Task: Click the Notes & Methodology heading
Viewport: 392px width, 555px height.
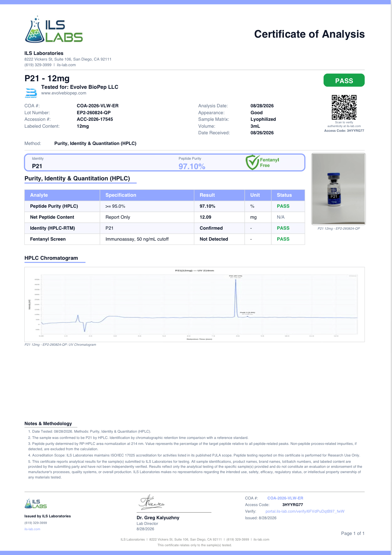Action: 48,424
